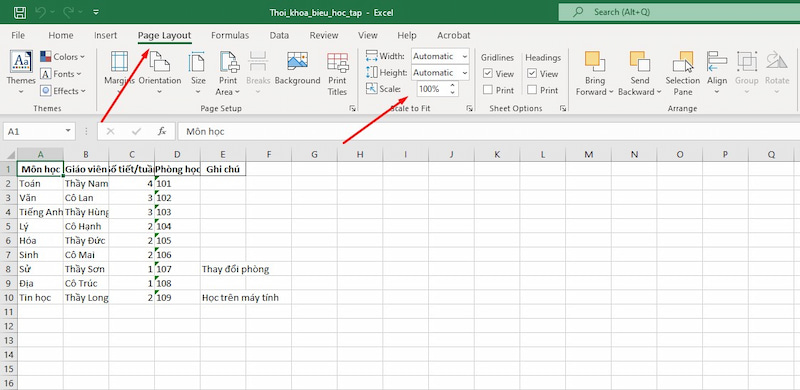
Task: Toggle Gridlines View checkbox
Action: [488, 74]
